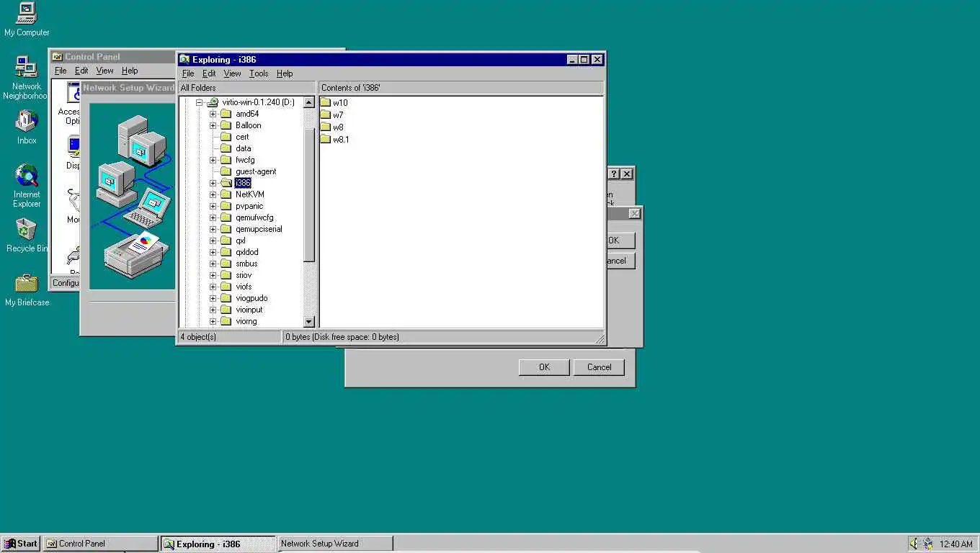Select the qxldod folder in tree
Viewport: 980px width, 553px height.
(x=246, y=252)
